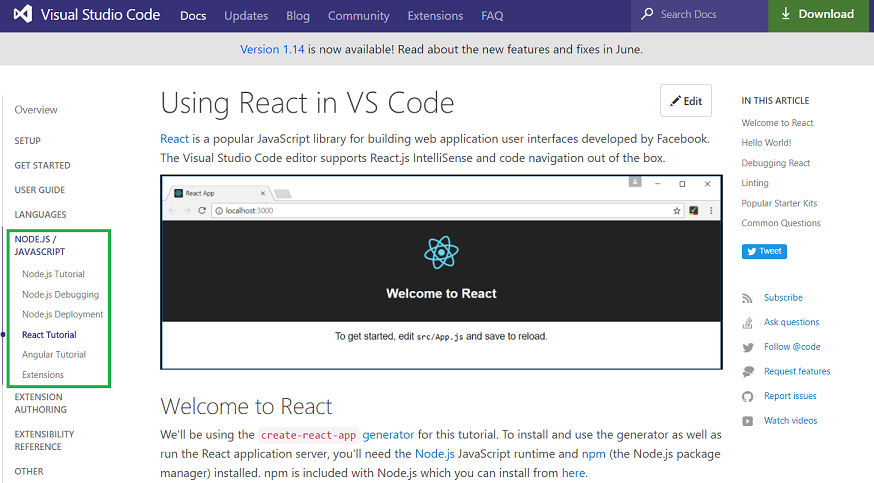Click the Visual Studio Code logo icon

[23, 14]
